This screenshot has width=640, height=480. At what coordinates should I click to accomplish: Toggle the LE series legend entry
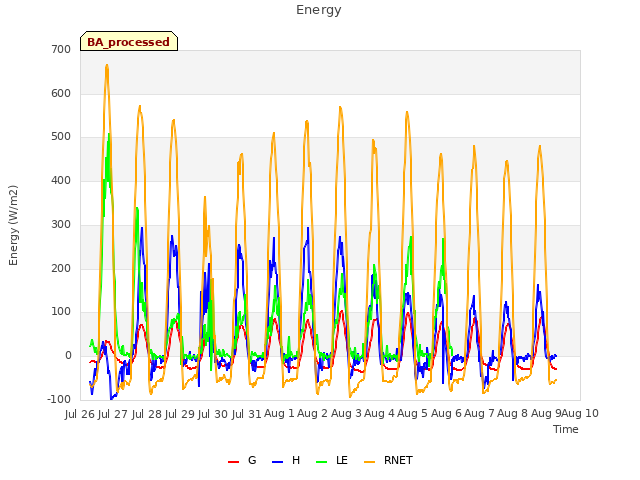pyautogui.click(x=332, y=461)
